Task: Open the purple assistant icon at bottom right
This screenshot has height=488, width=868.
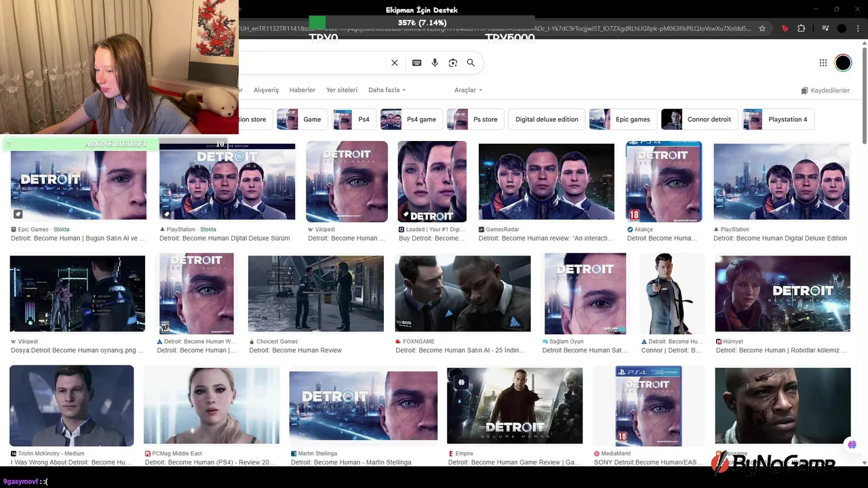Action: point(852,445)
